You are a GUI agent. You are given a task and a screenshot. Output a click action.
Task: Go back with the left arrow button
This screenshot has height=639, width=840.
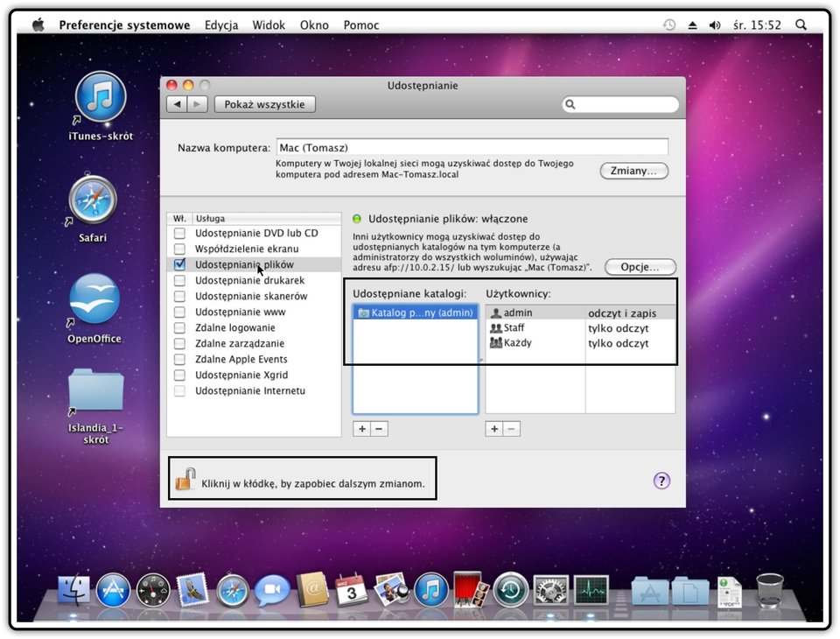[x=177, y=104]
